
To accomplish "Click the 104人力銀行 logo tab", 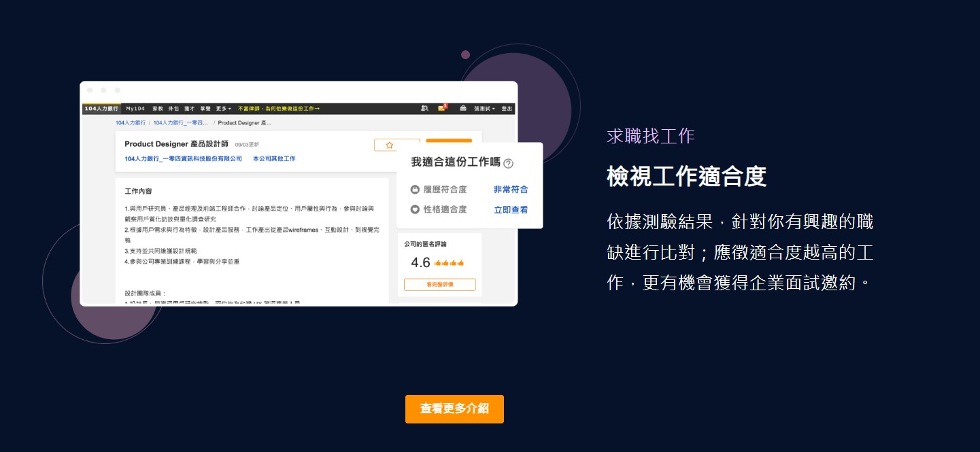I will pyautogui.click(x=101, y=109).
